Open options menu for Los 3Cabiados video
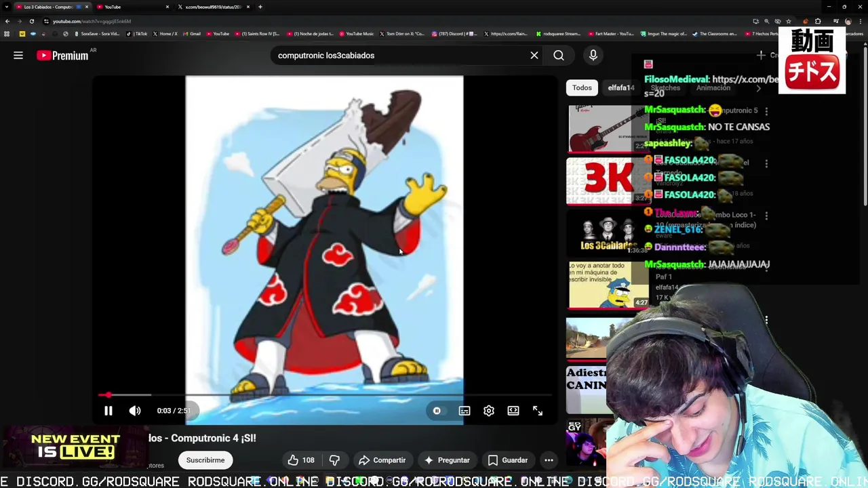This screenshot has width=868, height=488. [766, 216]
